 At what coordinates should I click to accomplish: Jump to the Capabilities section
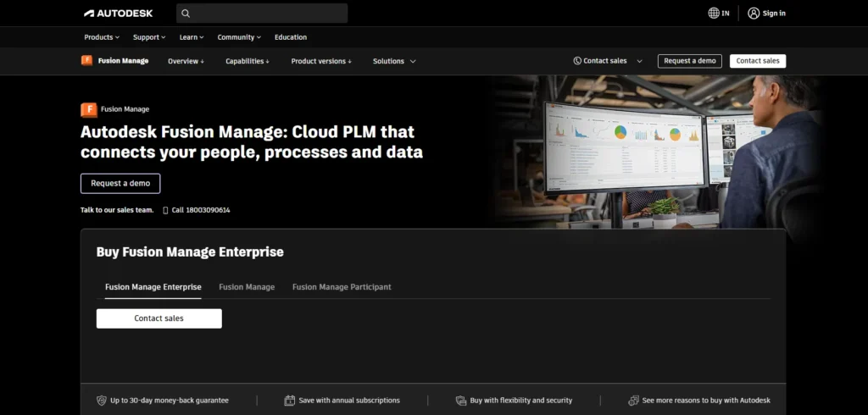248,61
